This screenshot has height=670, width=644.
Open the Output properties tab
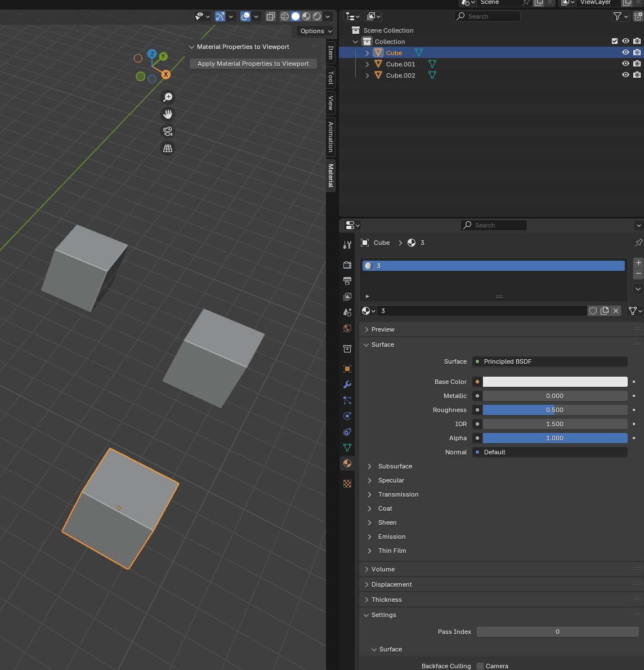pyautogui.click(x=347, y=281)
